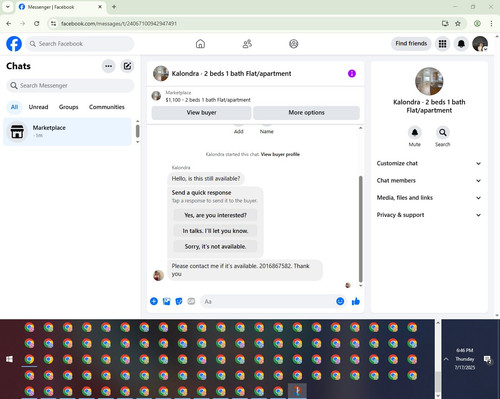Open a new browser tab
Viewport: 500px width, 399px height.
[114, 7]
